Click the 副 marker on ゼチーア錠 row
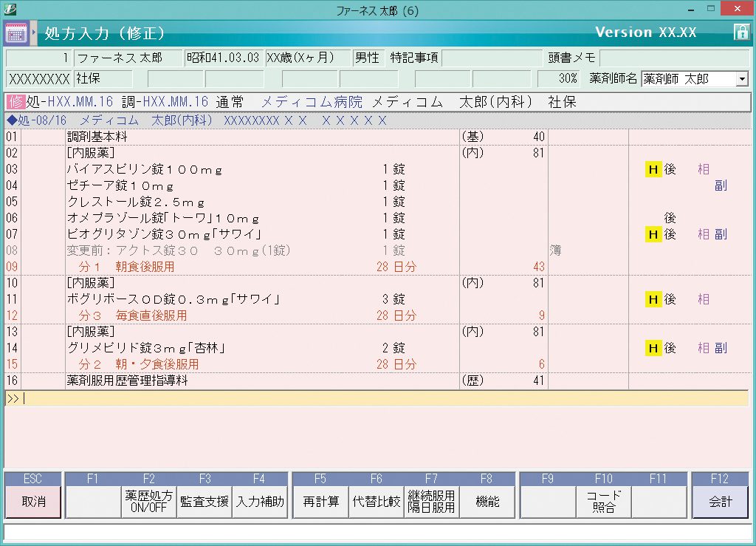 [721, 185]
